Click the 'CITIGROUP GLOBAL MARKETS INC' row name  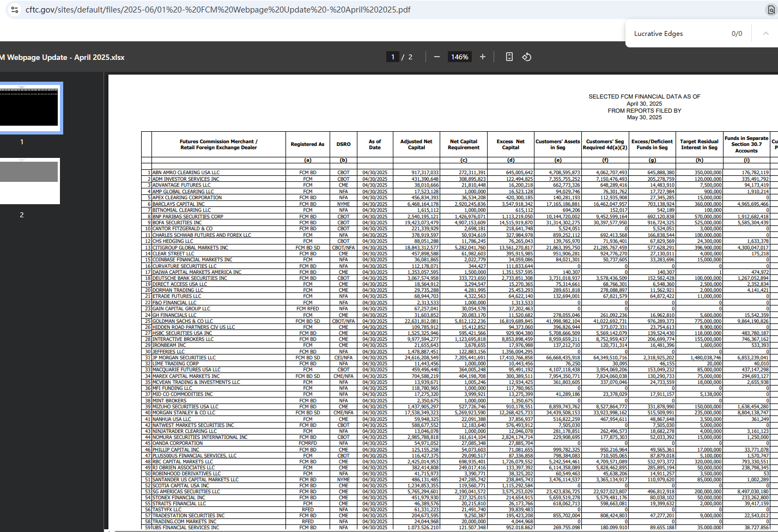(x=190, y=248)
